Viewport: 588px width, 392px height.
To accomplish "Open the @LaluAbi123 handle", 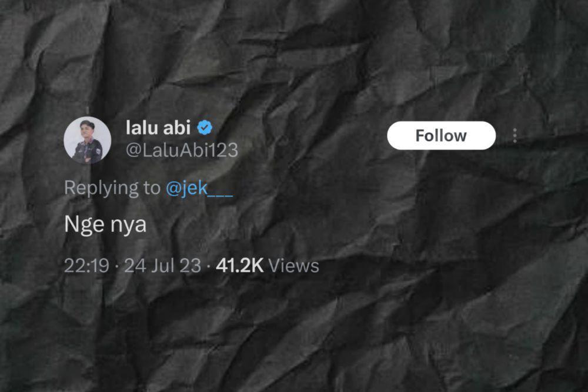I will (x=182, y=150).
